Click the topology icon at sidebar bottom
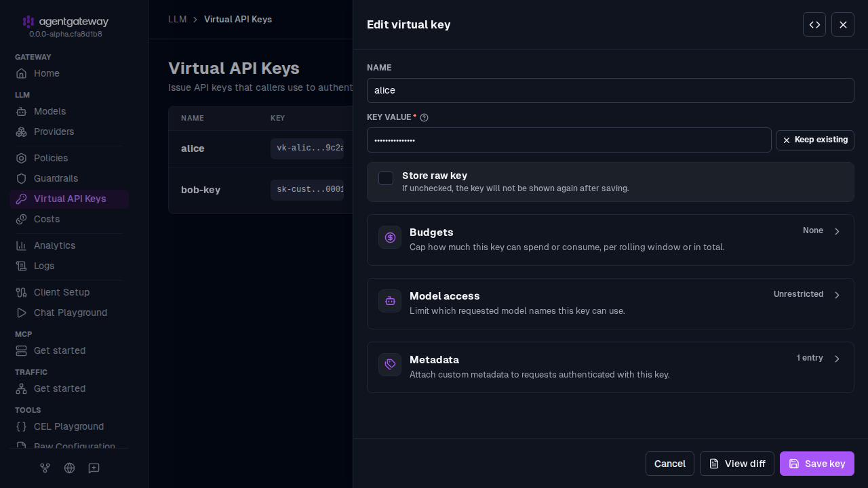868x488 pixels. (x=45, y=468)
